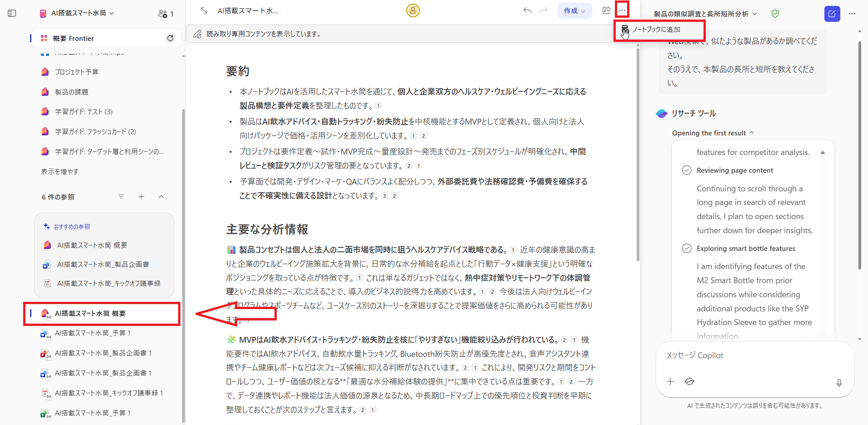Viewport: 868px width, 425px height.
Task: Click the 表示を増やす link
Action: [59, 171]
